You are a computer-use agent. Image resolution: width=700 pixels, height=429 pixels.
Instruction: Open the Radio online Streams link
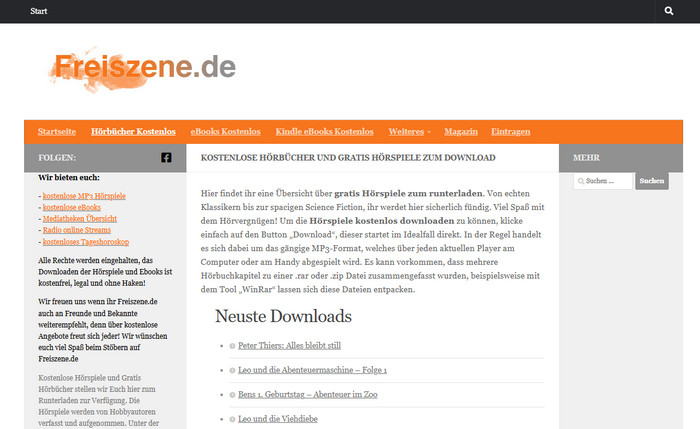tap(77, 230)
